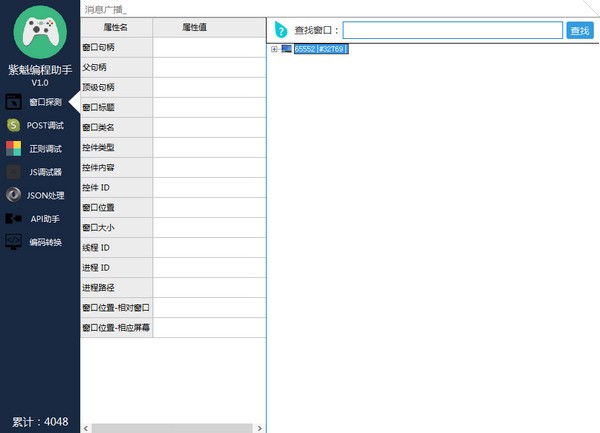Open the 编码转换 monitor icon
The image size is (600, 433).
[13, 242]
